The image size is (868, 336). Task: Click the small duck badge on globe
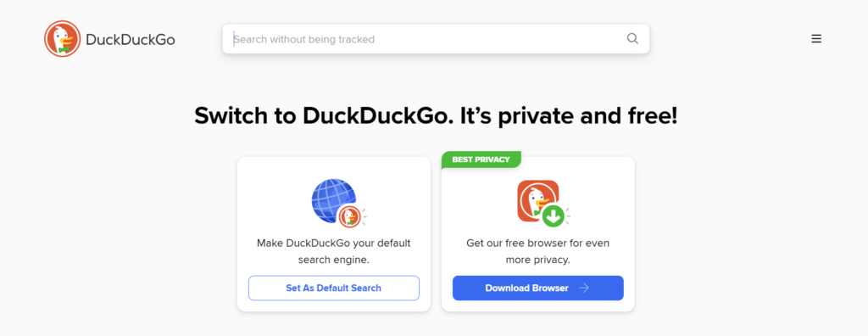point(350,216)
